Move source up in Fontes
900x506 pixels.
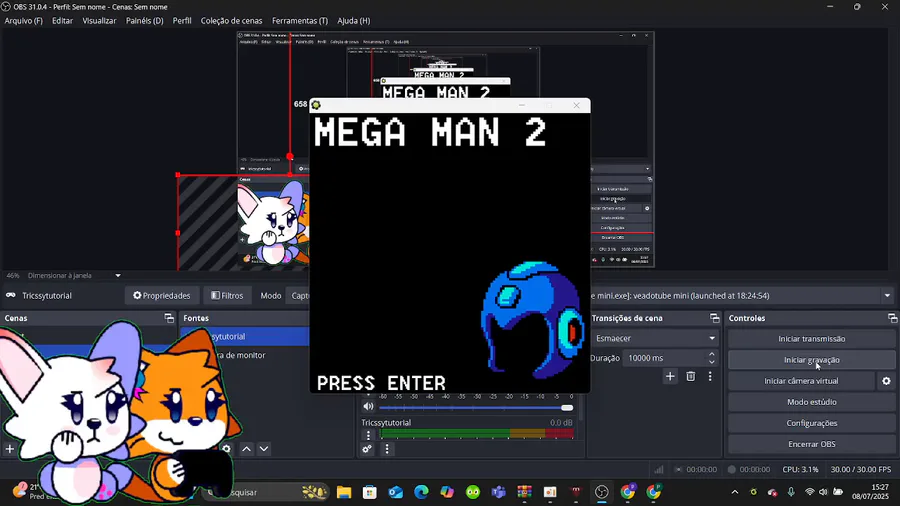246,449
